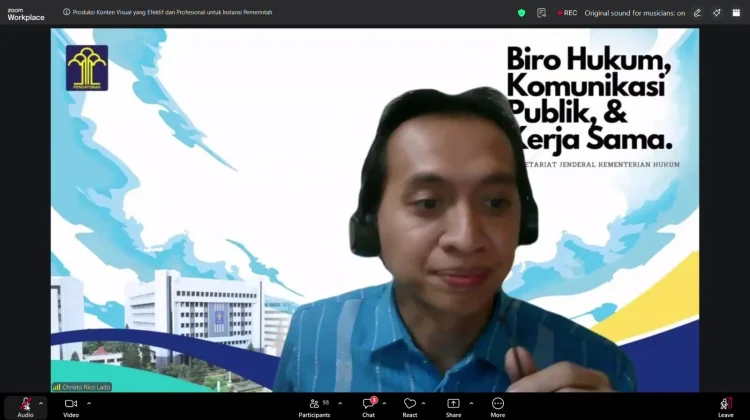The width and height of the screenshot is (750, 420).
Task: Open the Chat panel
Action: click(368, 407)
